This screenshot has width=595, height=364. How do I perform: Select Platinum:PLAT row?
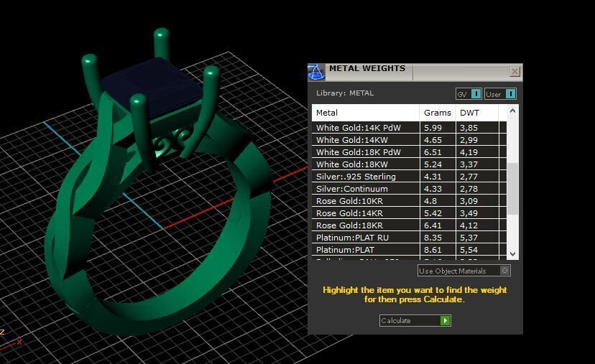(409, 250)
